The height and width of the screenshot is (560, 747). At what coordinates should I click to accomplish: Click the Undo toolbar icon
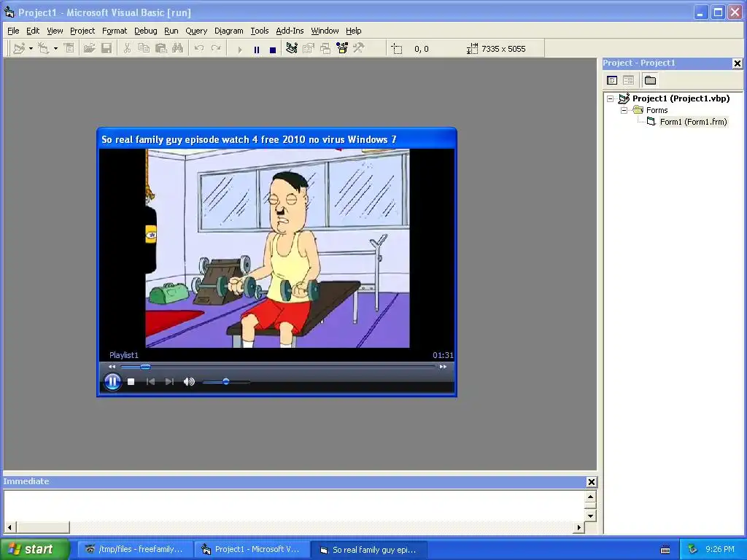click(x=199, y=49)
